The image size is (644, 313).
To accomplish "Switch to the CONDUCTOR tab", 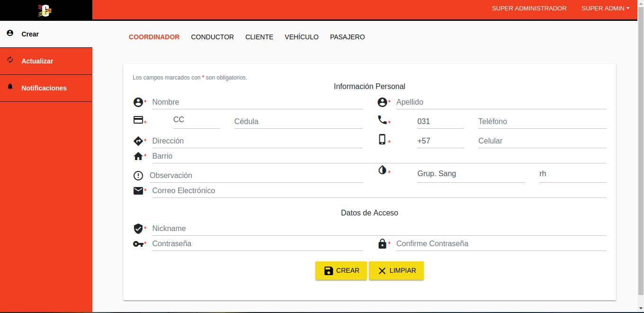I will [x=213, y=37].
